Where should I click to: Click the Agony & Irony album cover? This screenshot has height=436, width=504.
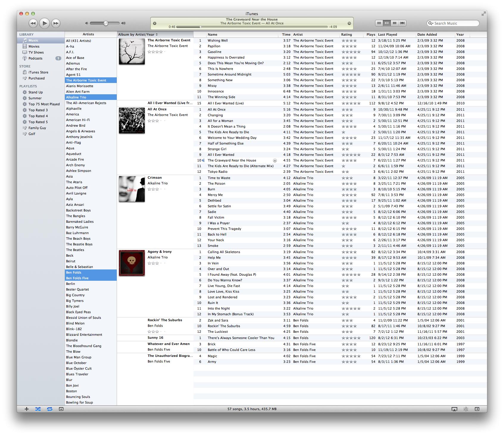point(132,263)
